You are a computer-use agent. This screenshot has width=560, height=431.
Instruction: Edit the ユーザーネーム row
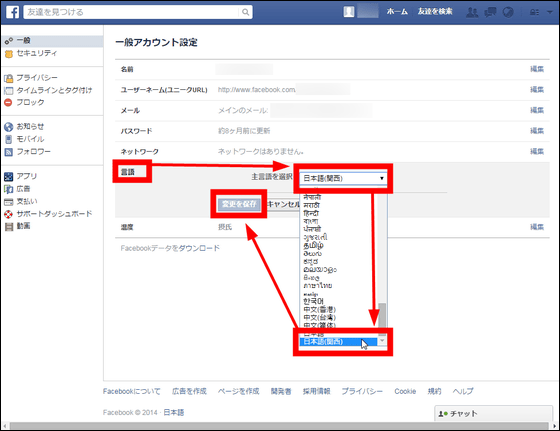537,90
